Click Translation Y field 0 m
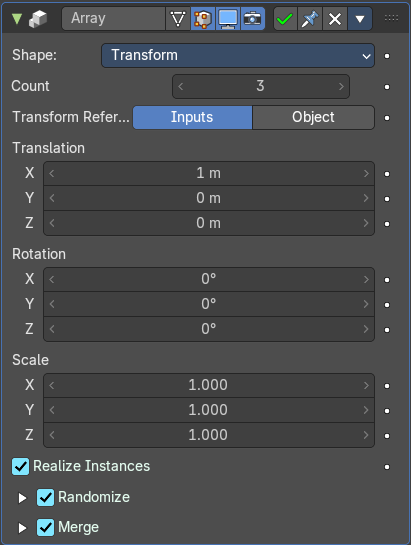The height and width of the screenshot is (545, 411). (209, 198)
